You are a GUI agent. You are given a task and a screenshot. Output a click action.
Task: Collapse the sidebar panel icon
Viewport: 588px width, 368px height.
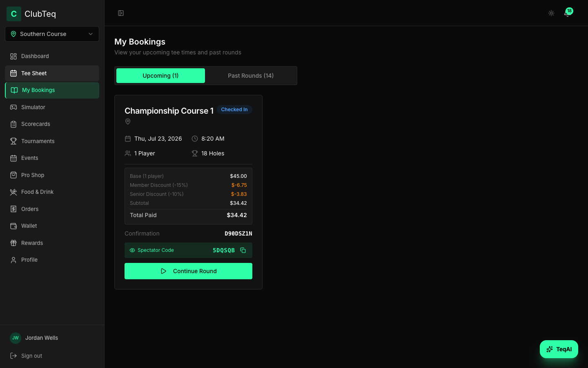coord(121,13)
